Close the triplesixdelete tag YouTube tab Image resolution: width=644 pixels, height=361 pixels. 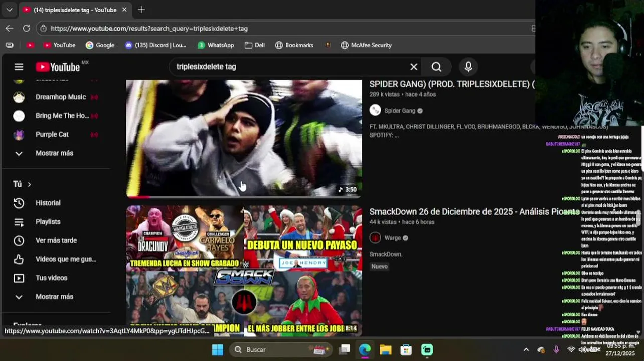point(124,10)
